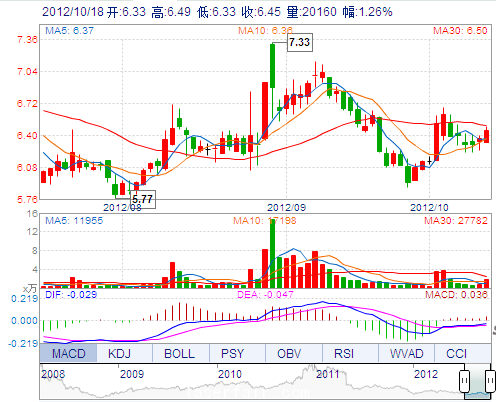The image size is (496, 402).
Task: Click the 0.219 MACD axis label
Action: [25, 298]
